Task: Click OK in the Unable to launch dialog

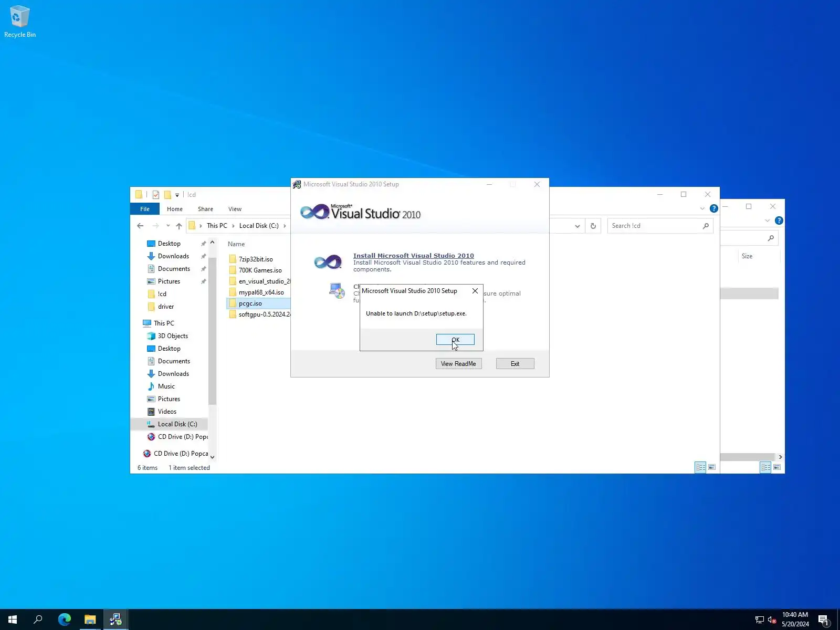Action: (455, 340)
